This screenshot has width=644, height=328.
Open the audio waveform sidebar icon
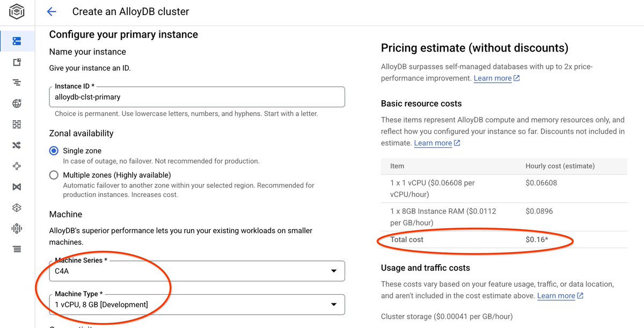tap(17, 228)
